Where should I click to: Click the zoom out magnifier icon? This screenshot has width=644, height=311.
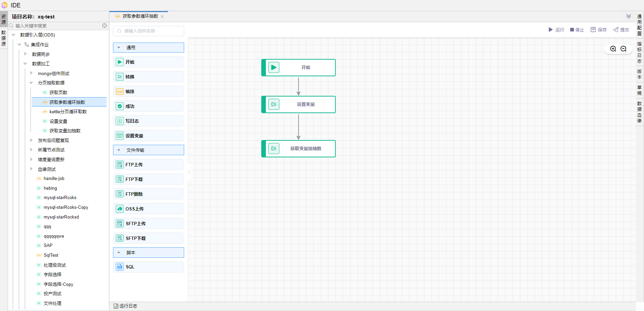[624, 49]
